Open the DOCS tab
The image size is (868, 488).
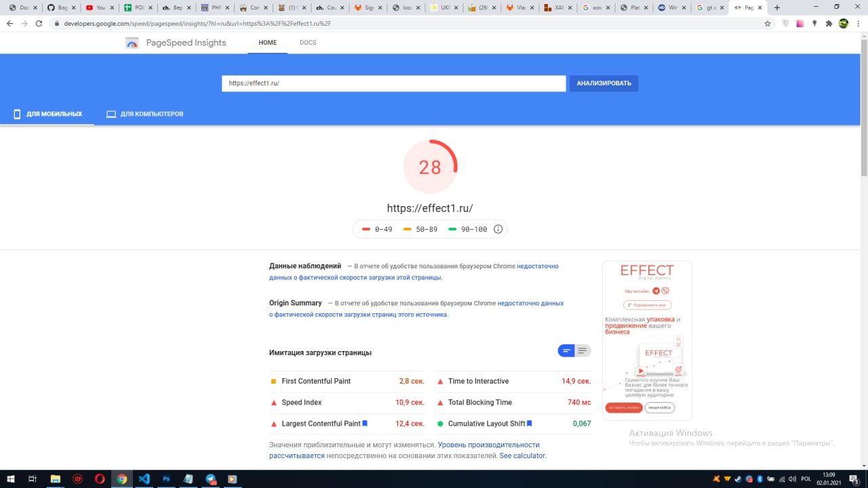308,43
